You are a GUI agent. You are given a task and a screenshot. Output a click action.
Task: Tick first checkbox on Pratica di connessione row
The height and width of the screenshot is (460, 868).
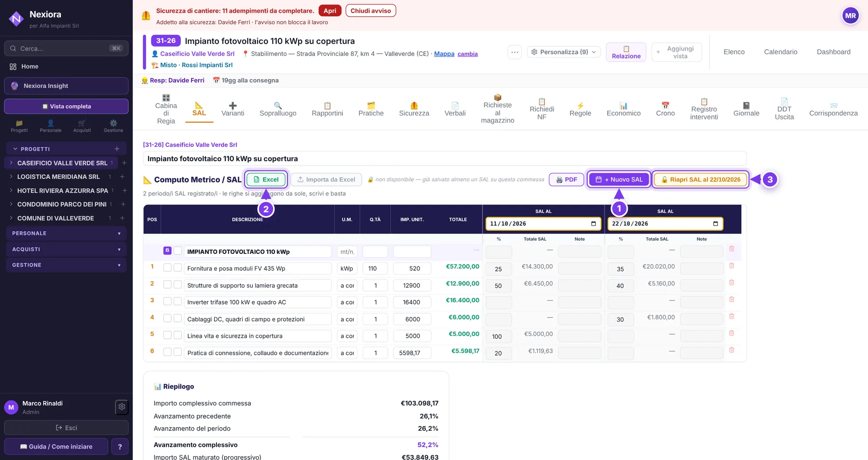click(167, 352)
